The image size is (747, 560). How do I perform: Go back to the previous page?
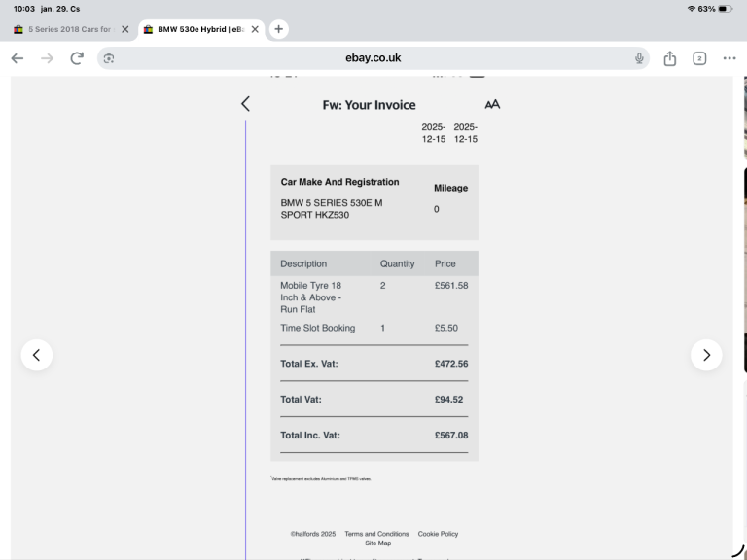click(x=17, y=58)
